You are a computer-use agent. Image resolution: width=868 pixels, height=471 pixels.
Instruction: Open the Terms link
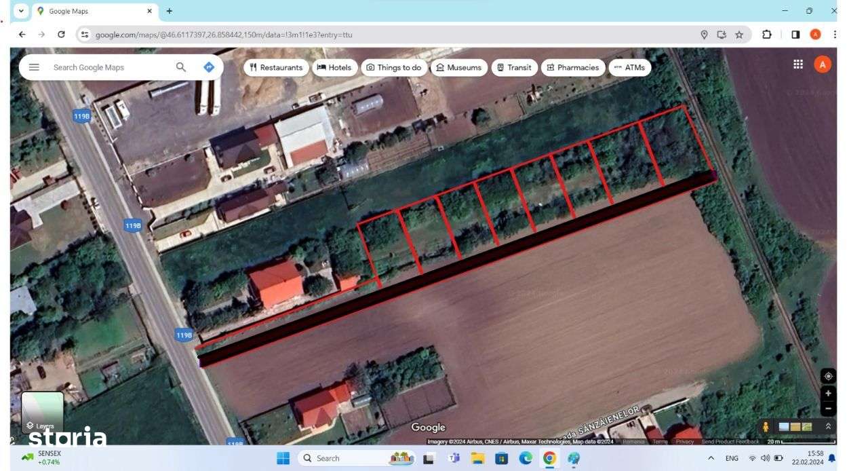[660, 442]
